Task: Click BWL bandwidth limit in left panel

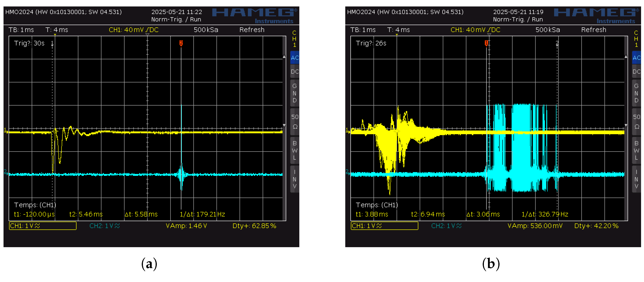Action: 294,150
